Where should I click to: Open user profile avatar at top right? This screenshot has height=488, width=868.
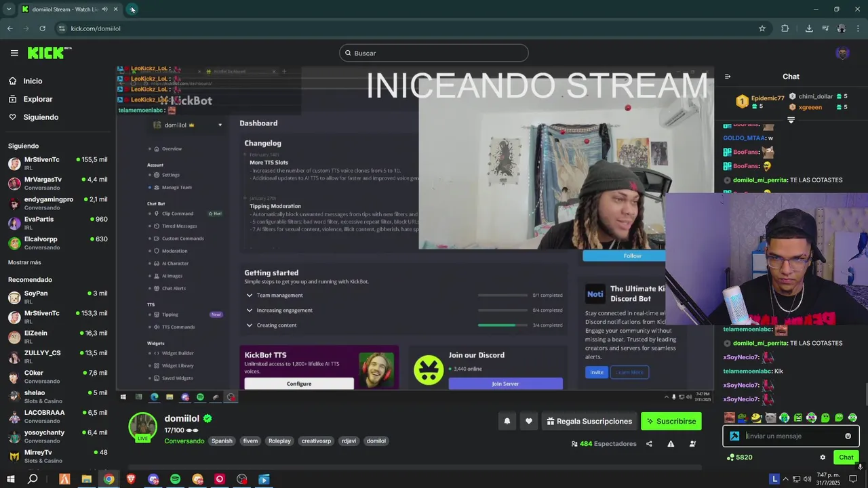(x=842, y=53)
